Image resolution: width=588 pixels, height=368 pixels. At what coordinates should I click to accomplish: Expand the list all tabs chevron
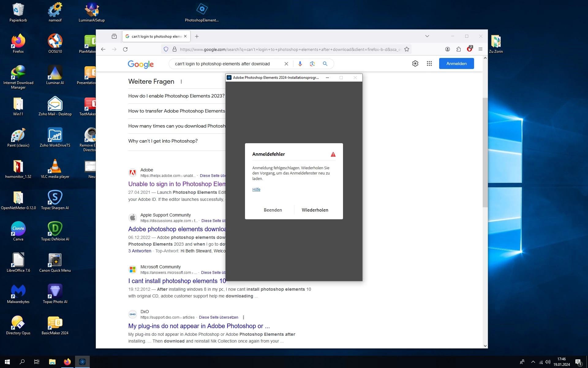click(x=427, y=36)
